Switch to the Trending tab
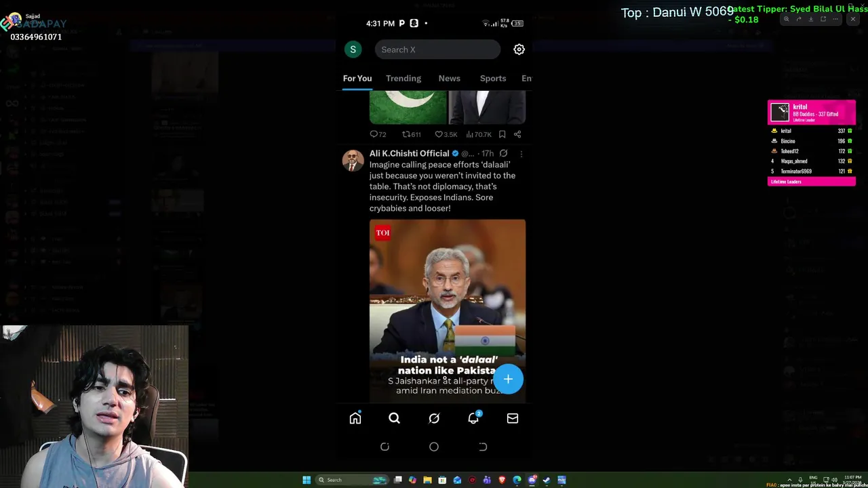Image resolution: width=868 pixels, height=488 pixels. (403, 78)
